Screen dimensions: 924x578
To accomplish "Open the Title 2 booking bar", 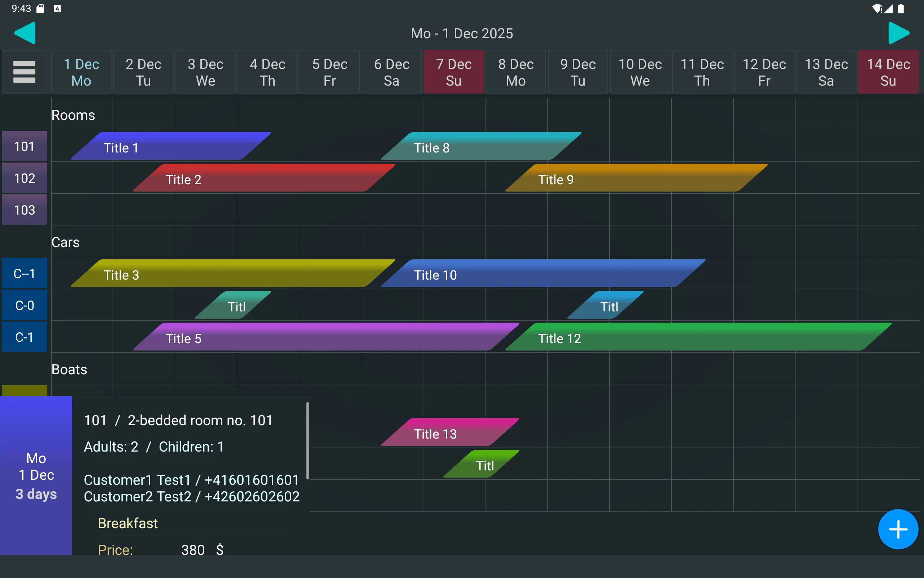I will (264, 178).
